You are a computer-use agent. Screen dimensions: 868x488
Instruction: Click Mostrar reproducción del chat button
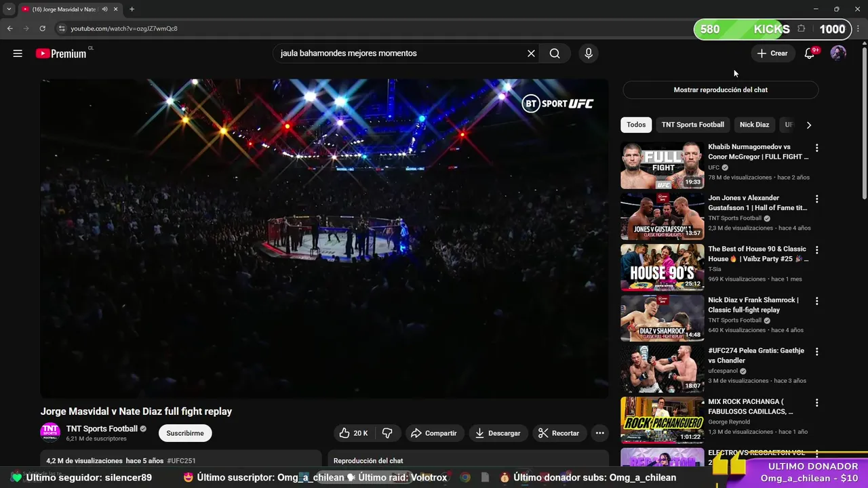tap(720, 89)
